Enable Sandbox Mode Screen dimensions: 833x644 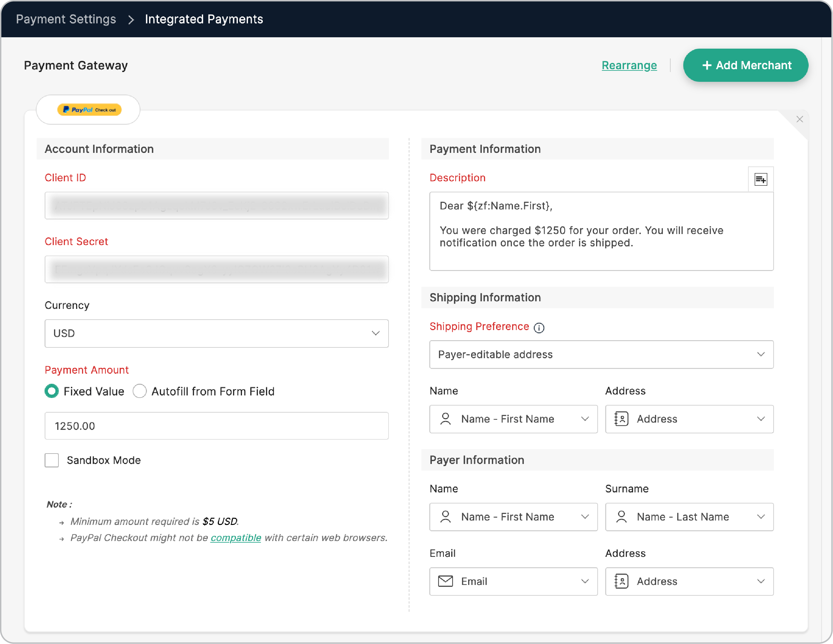coord(51,460)
